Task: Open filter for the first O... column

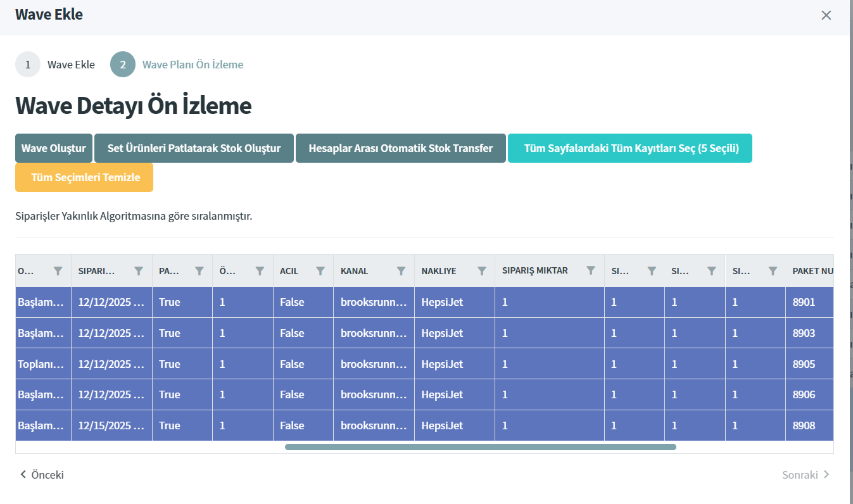Action: (58, 271)
